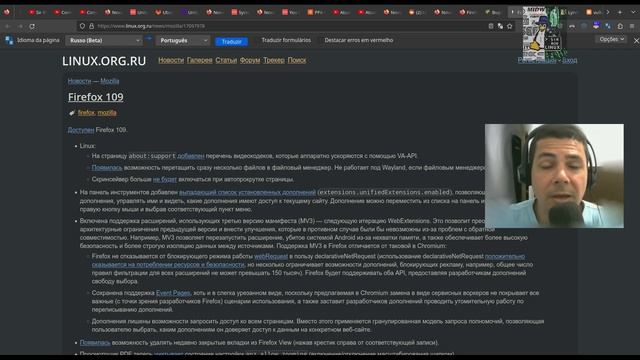Open the tracking protection shield icon

coord(82,26)
